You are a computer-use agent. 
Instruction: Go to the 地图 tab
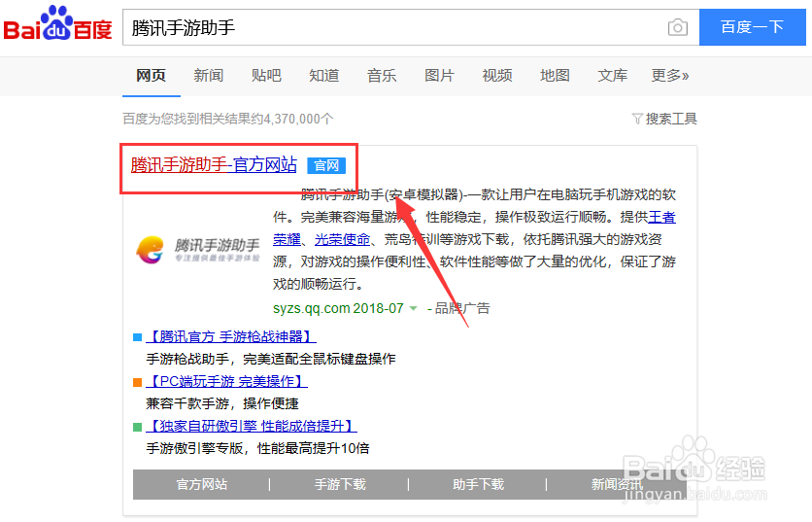click(x=555, y=76)
